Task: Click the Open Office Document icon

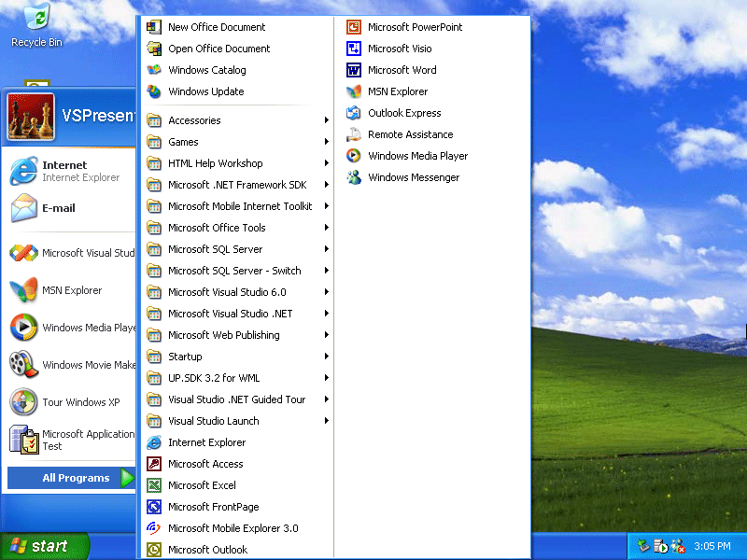Action: click(154, 49)
